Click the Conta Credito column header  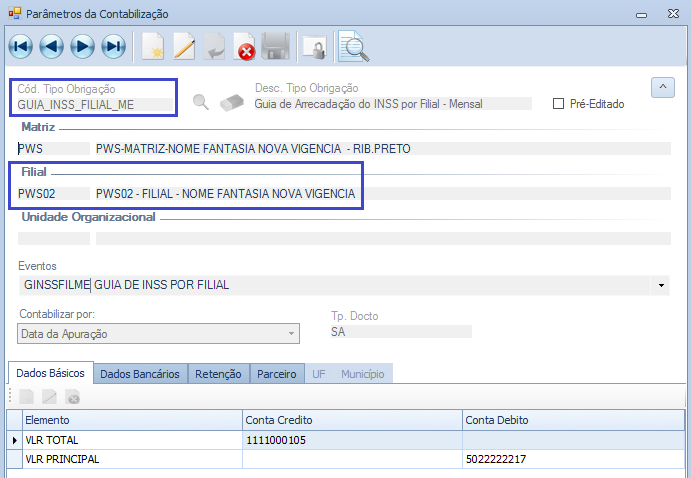(351, 420)
